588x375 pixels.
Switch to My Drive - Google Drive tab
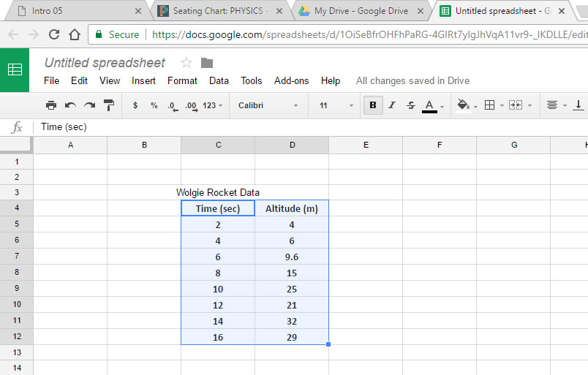(358, 11)
